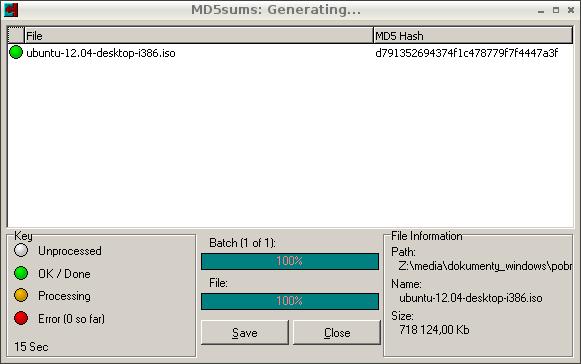Screen dimensions: 581x364
Task: Save the generated MD5 sums
Action: (245, 332)
